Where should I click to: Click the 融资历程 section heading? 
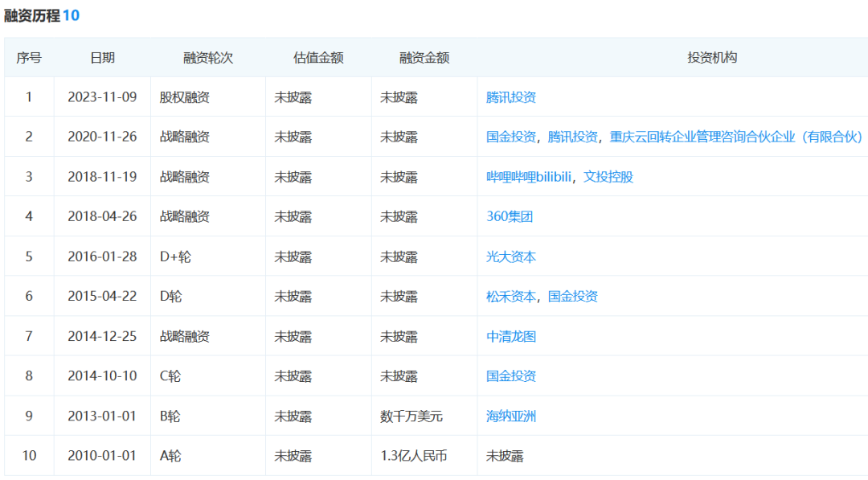(32, 15)
